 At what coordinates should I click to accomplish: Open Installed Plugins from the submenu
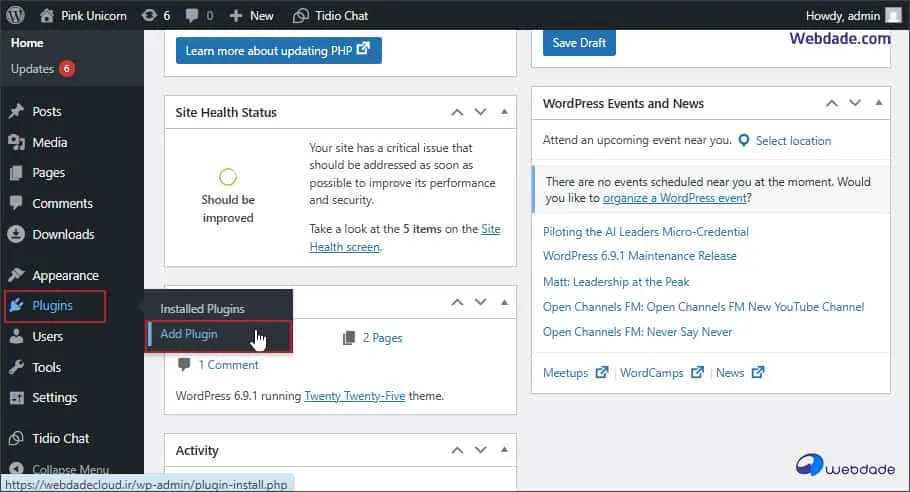(202, 309)
